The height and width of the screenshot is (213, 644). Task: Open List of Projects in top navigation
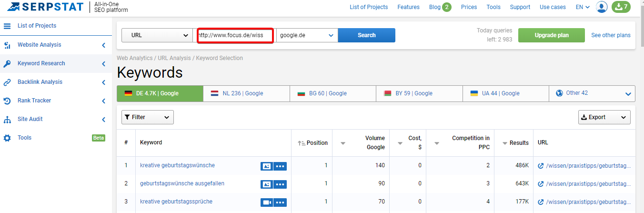click(369, 7)
